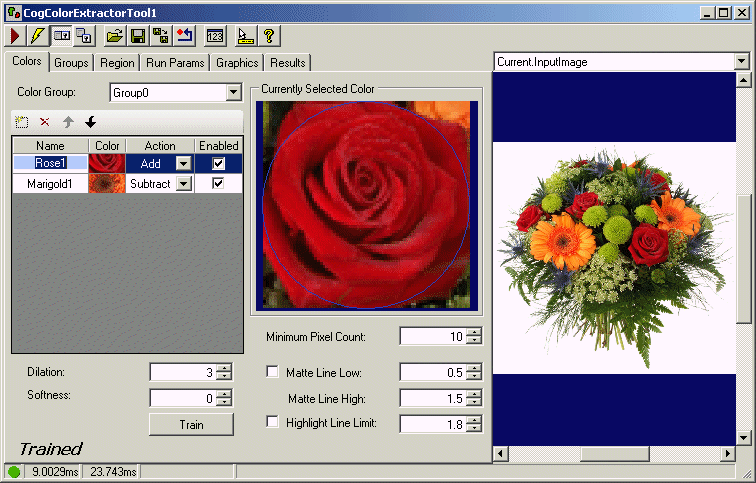Screen dimensions: 756x483
Task: Toggle the Matte Line Low checkbox
Action: 273,372
